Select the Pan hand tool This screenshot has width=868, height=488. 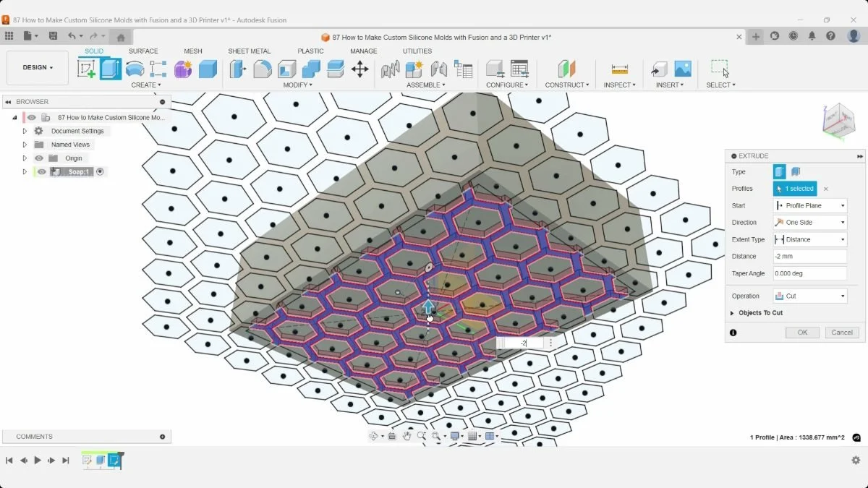point(407,436)
